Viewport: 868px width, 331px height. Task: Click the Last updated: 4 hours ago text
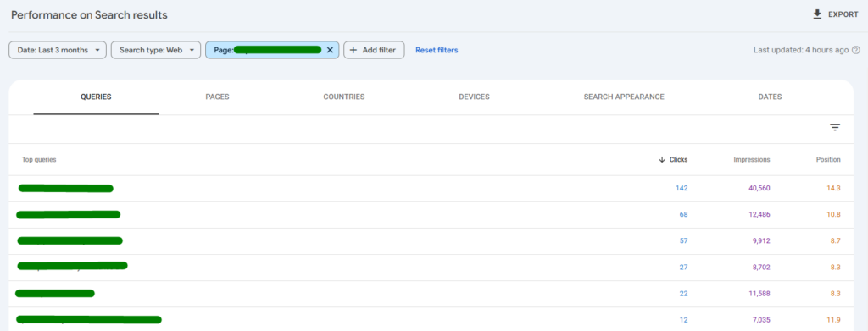[801, 50]
